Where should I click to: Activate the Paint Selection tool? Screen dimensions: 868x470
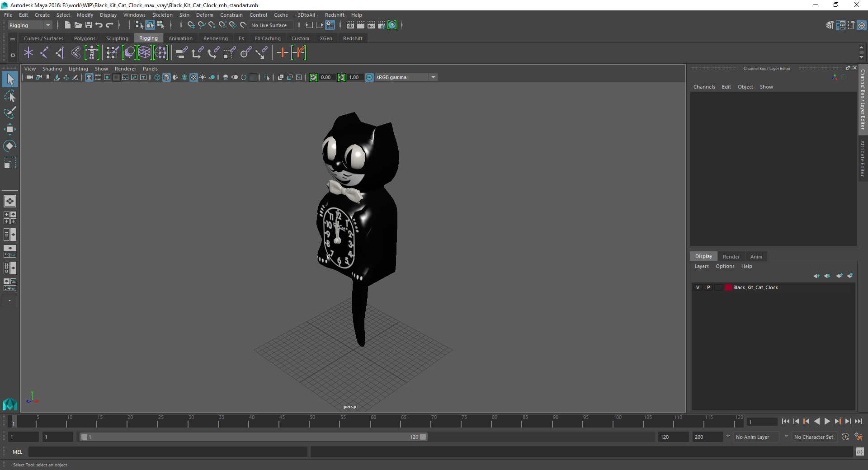(10, 113)
